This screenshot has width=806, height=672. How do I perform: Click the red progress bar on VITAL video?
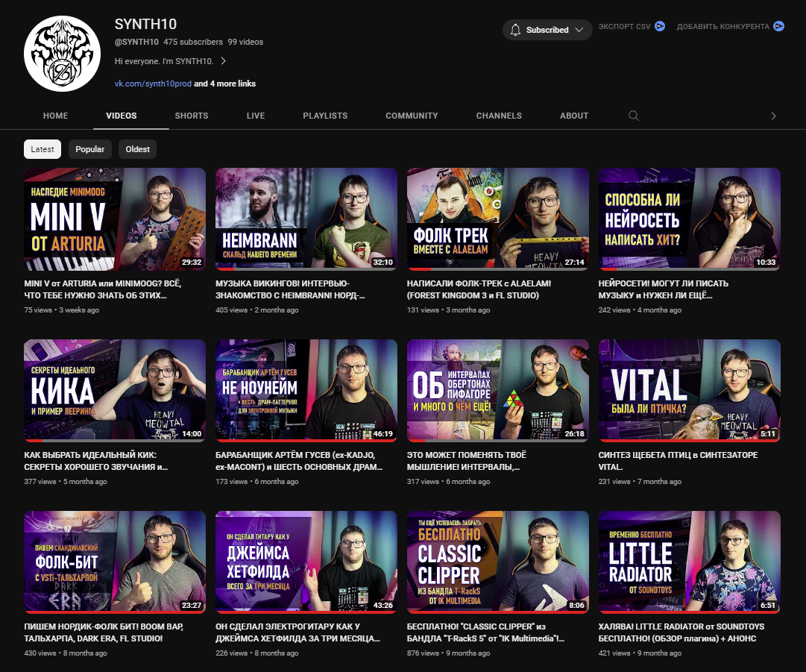pyautogui.click(x=690, y=441)
